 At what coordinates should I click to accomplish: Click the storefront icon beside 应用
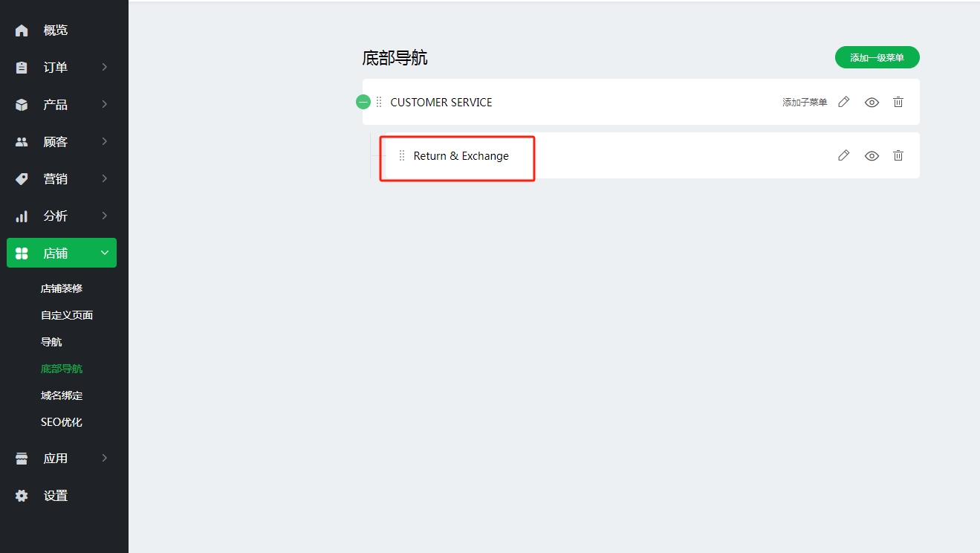[22, 459]
